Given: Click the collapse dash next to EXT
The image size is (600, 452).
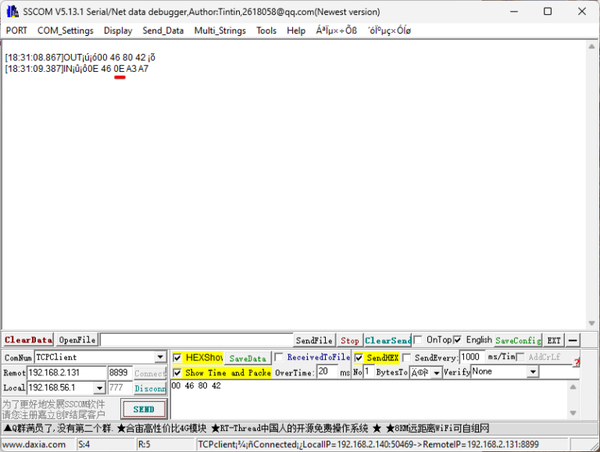Looking at the screenshot, I should [573, 340].
